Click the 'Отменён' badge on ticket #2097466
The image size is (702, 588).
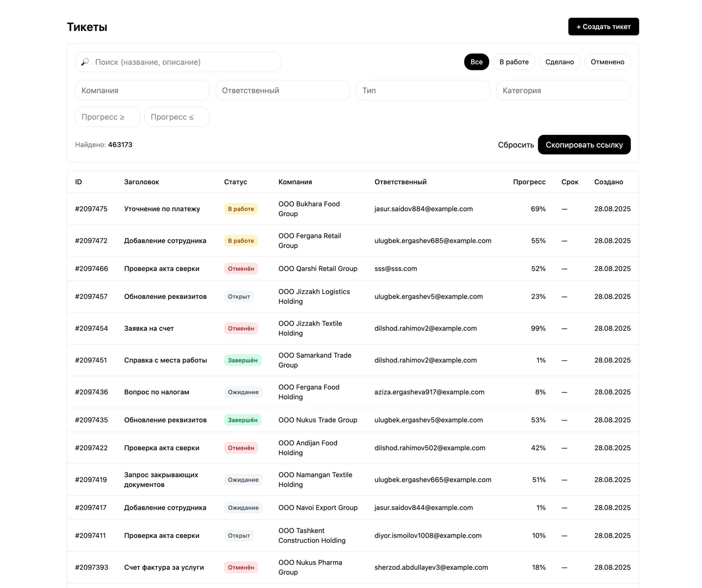(241, 269)
